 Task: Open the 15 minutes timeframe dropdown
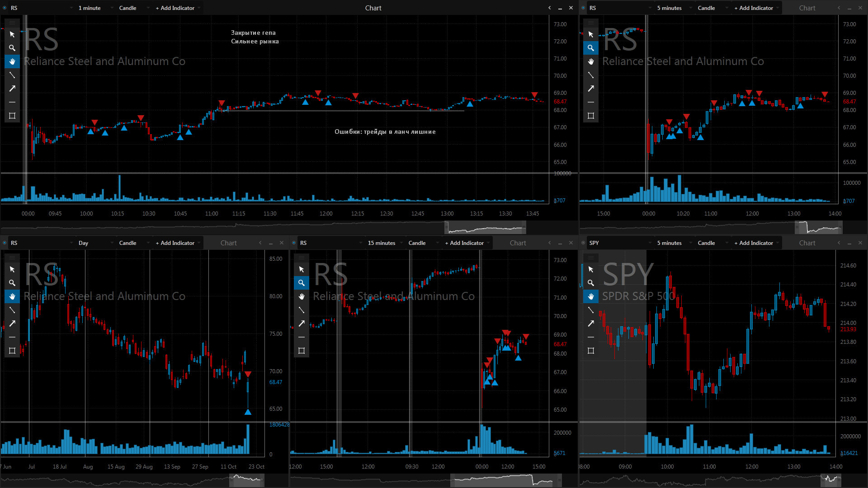(385, 243)
